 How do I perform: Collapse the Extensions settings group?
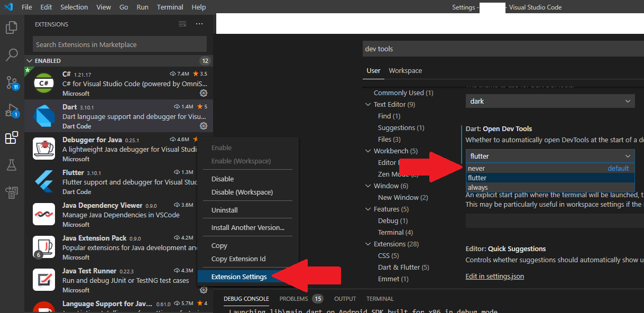(x=368, y=244)
